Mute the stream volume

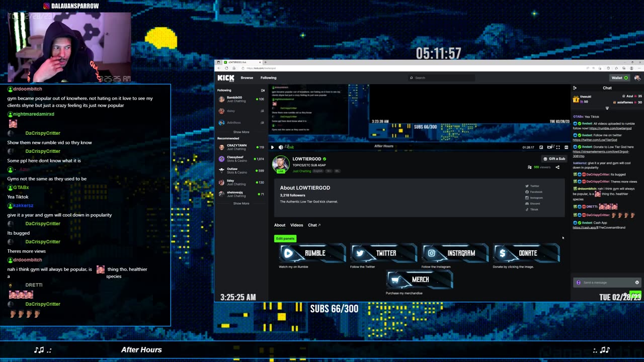[281, 147]
